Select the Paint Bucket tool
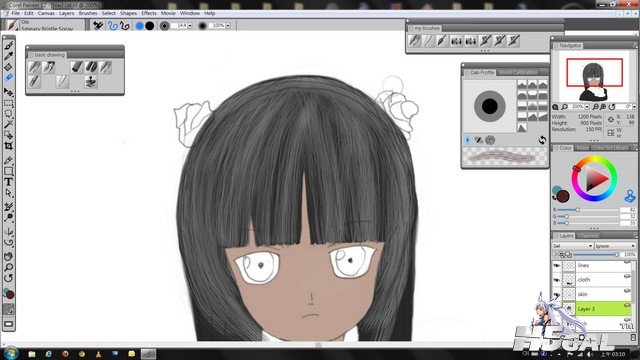The height and width of the screenshot is (360, 640). point(9,67)
